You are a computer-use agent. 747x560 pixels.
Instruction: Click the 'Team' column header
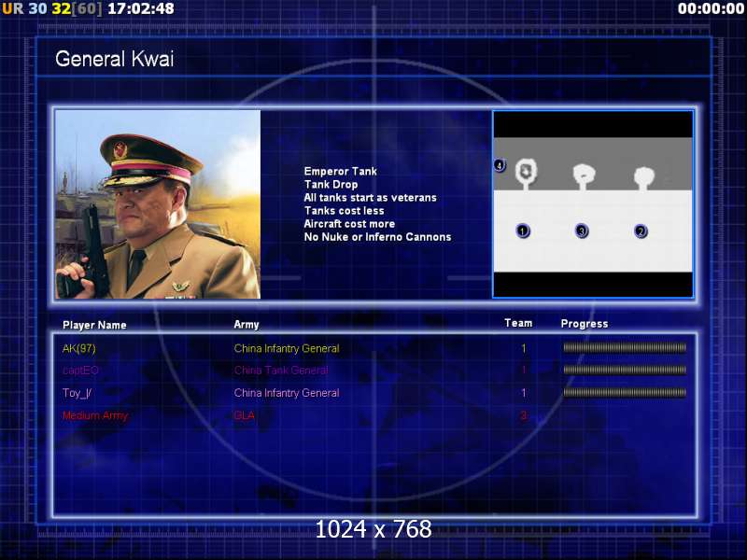pos(518,323)
